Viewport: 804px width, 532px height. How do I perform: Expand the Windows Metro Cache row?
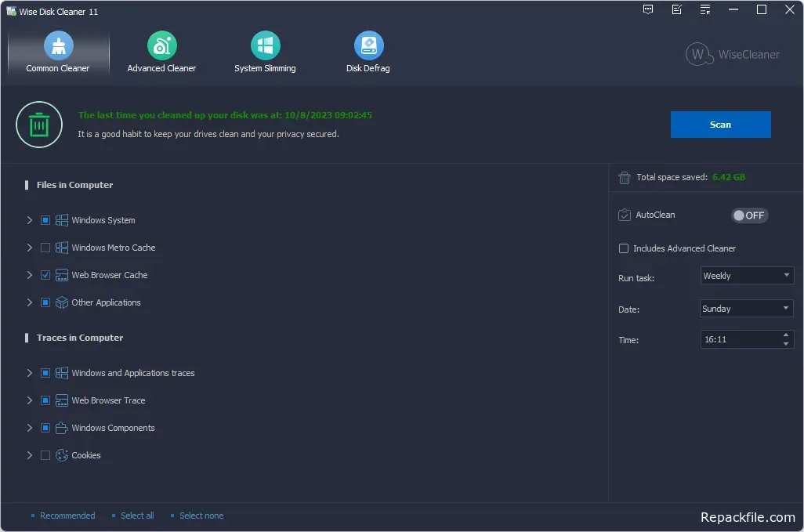pyautogui.click(x=29, y=248)
